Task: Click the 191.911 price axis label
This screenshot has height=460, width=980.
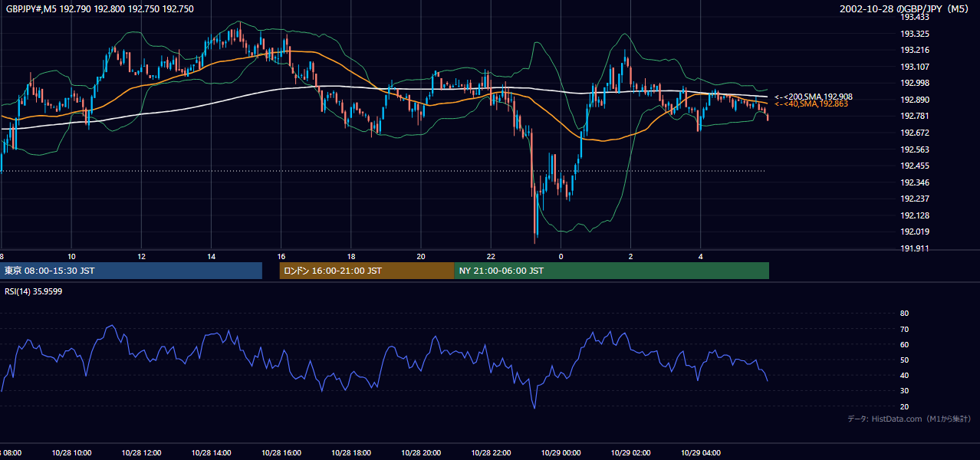Action: pyautogui.click(x=914, y=248)
